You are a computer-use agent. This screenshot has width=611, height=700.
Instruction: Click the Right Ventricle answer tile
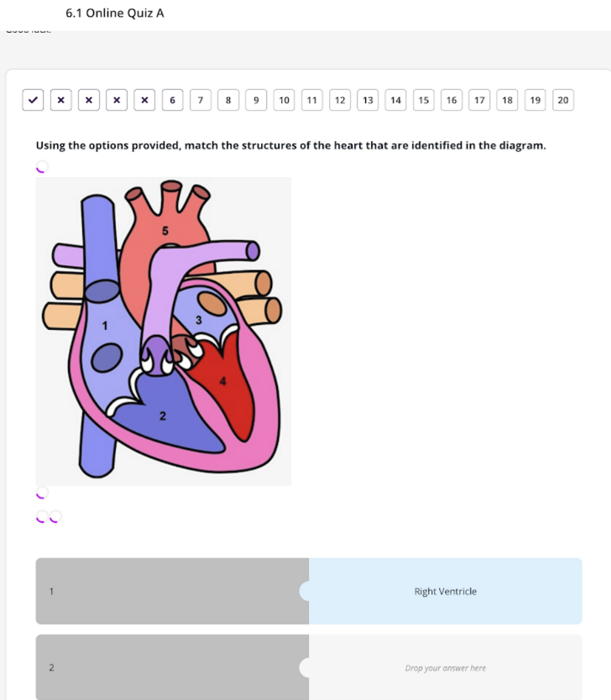(445, 592)
